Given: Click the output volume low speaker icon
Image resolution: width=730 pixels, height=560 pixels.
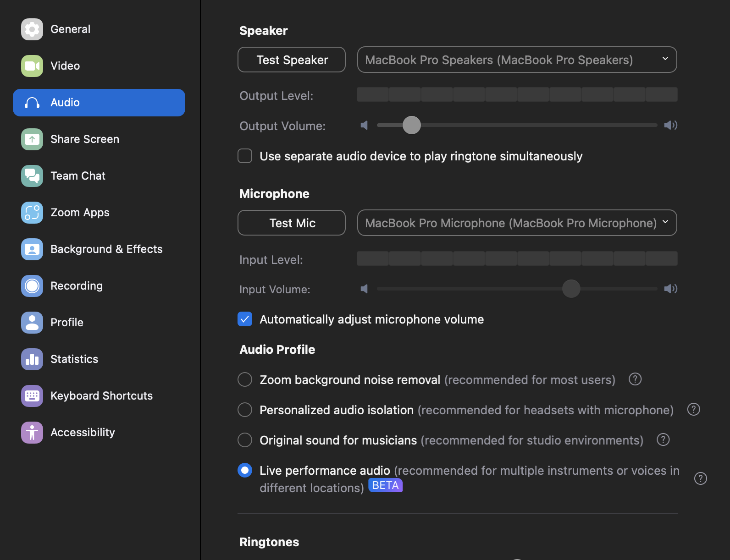Looking at the screenshot, I should coord(365,125).
